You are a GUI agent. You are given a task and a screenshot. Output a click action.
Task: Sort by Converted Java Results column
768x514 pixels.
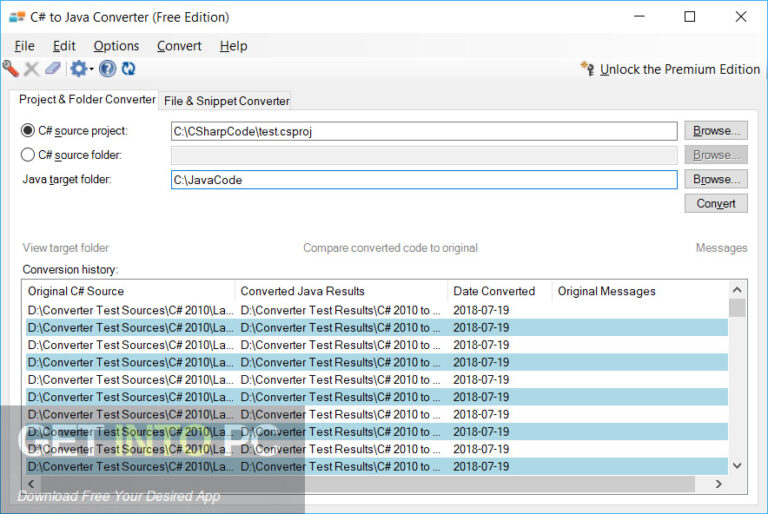(x=342, y=291)
